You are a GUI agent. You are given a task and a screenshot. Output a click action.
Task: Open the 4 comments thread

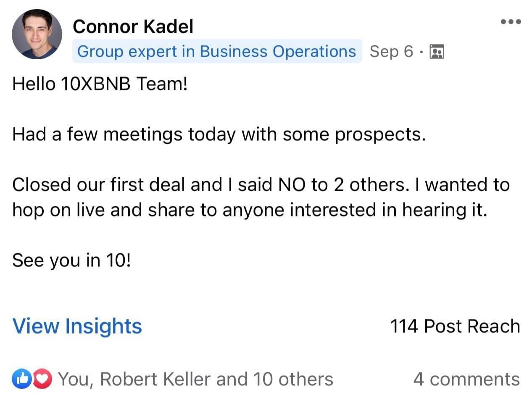(x=466, y=379)
